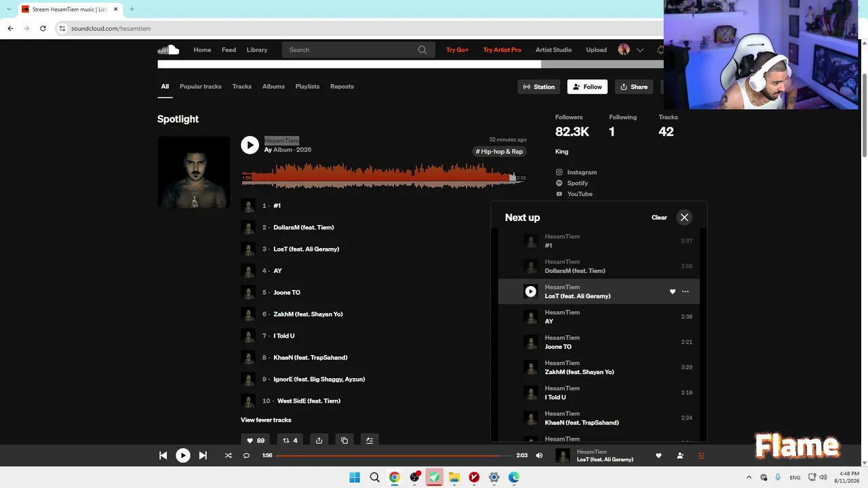Open the Feed page
Viewport: 868px width, 488px height.
point(229,49)
